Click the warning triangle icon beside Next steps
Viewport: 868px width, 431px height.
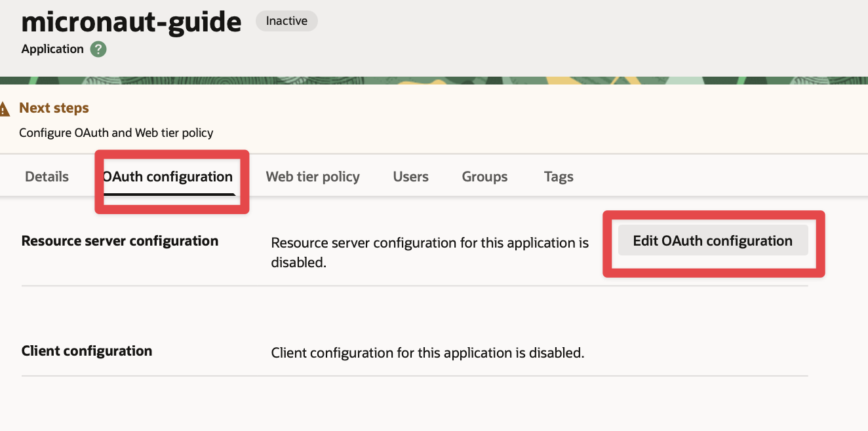5,109
